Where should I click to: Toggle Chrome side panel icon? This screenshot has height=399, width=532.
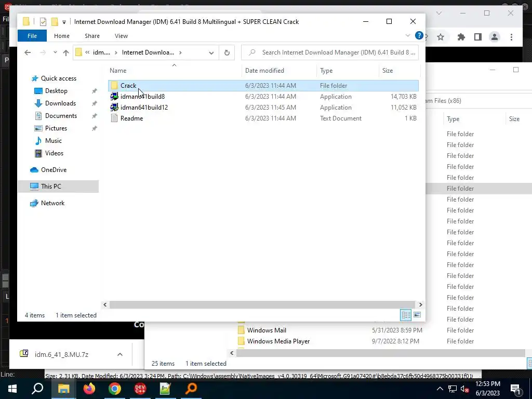(x=478, y=37)
